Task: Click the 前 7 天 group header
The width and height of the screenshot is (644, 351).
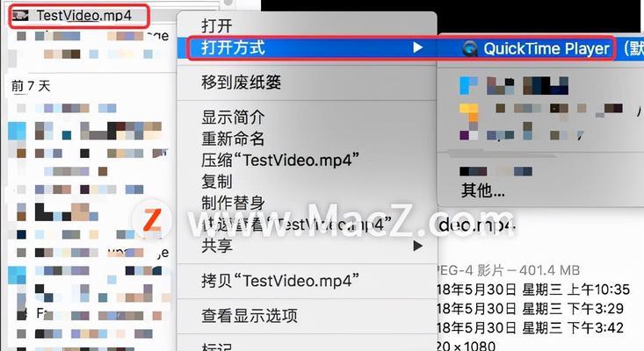Action: (x=31, y=86)
